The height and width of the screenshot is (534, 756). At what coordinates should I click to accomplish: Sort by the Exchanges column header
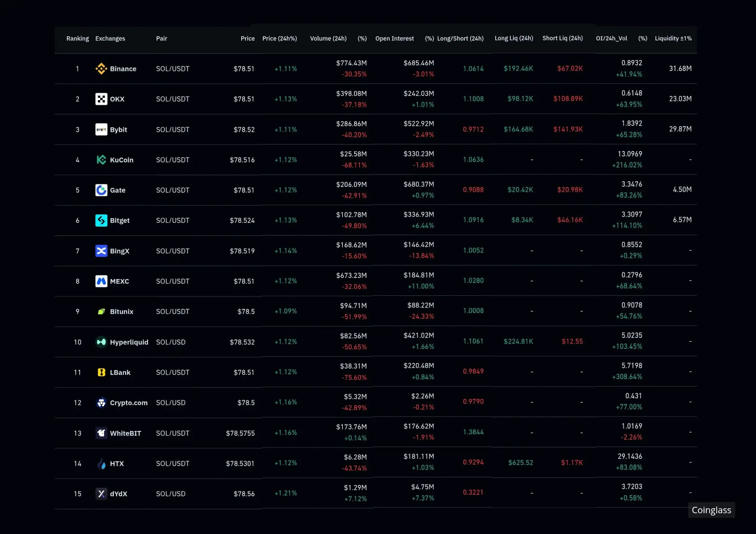[110, 39]
